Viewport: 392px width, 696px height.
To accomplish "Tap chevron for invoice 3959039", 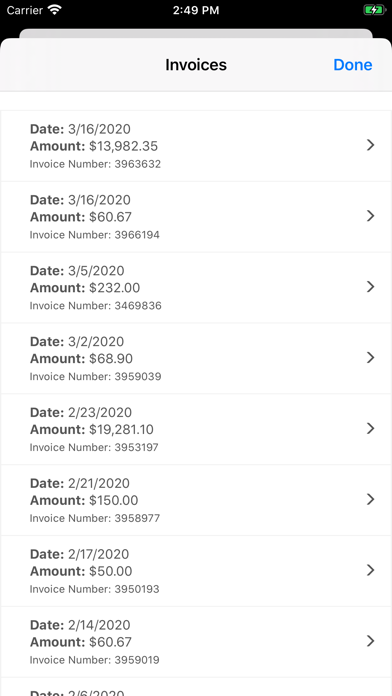I will 370,358.
